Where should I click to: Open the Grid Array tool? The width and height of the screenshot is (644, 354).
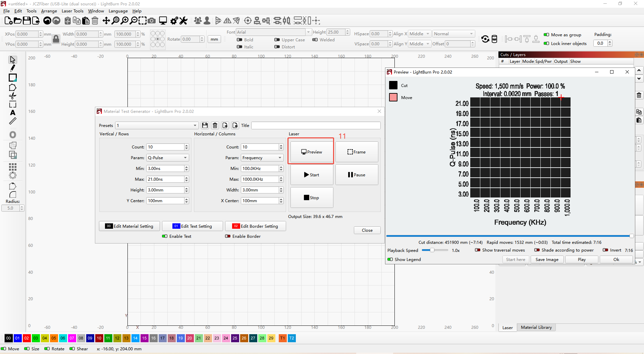13,167
